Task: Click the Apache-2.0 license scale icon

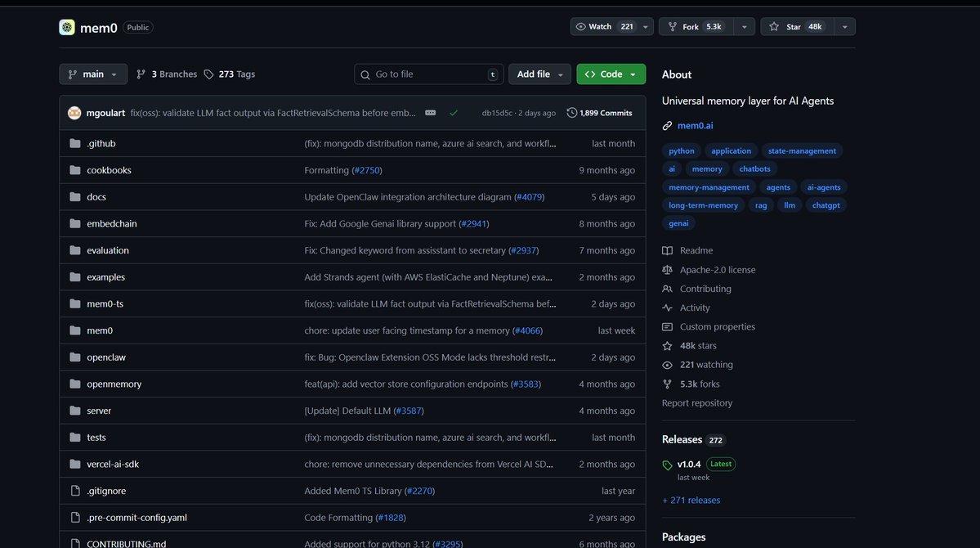Action: click(x=668, y=270)
